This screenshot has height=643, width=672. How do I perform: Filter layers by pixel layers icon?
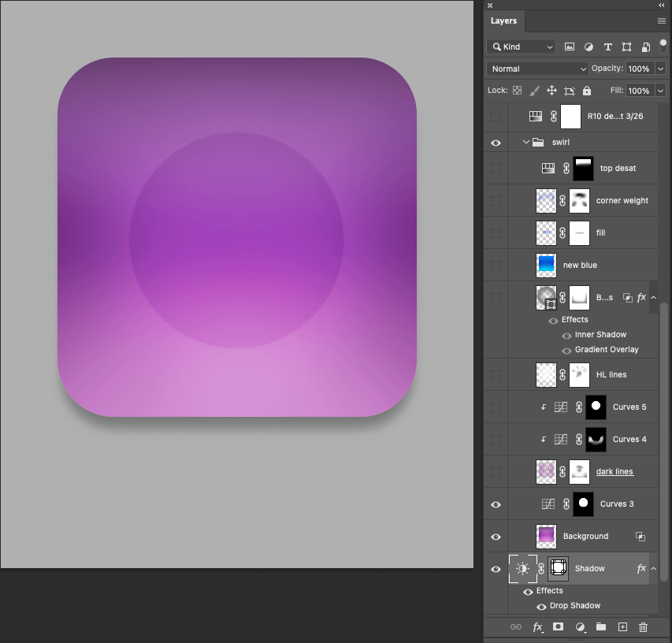pyautogui.click(x=570, y=47)
